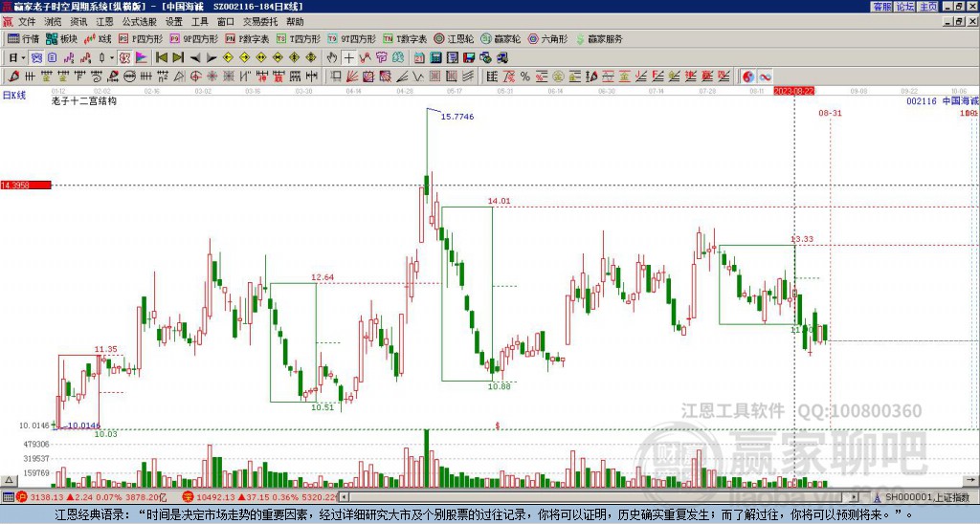Open the 主页 homepage link
This screenshot has height=524, width=980.
click(x=928, y=7)
